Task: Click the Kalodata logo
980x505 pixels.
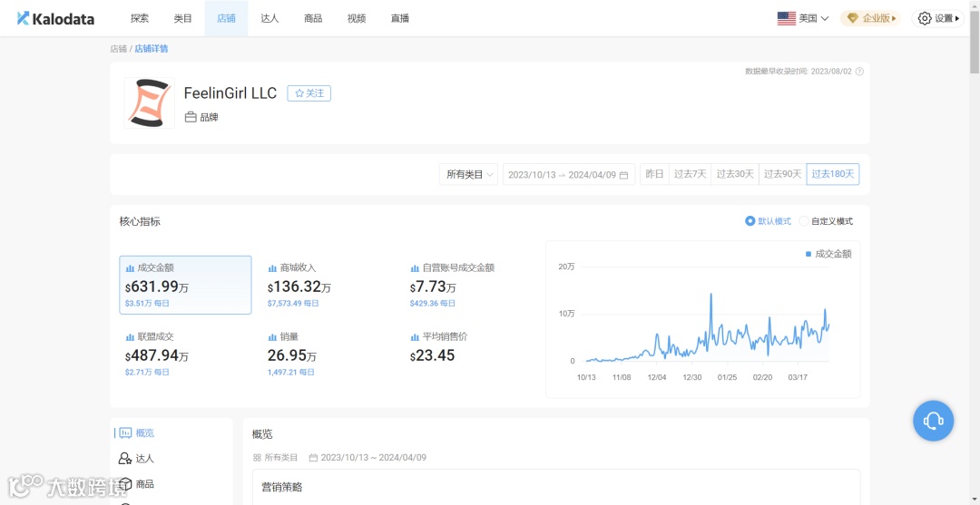Action: (55, 19)
